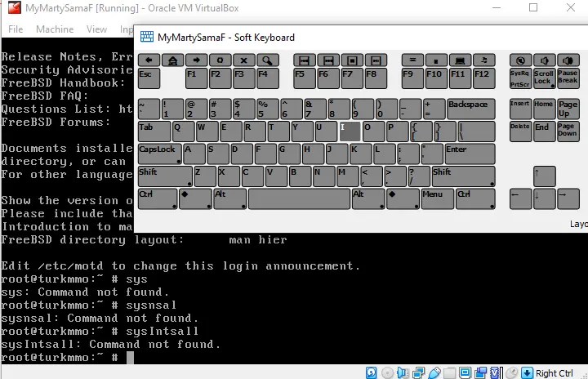Click the computer multimedia key above F11
Image resolution: width=588 pixels, height=379 pixels.
point(460,60)
